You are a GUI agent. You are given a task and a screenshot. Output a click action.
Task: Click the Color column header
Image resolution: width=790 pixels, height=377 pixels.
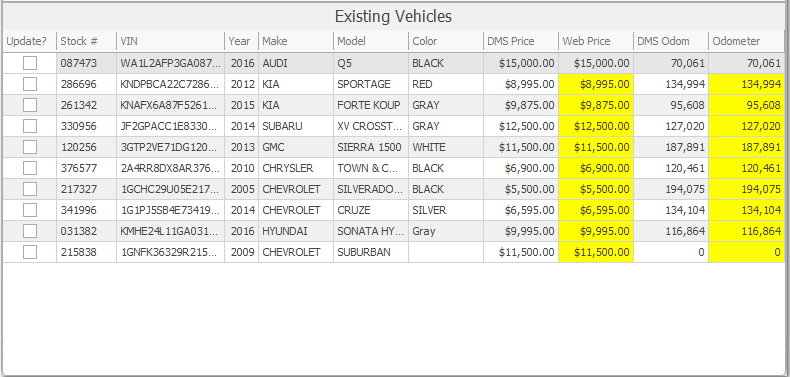pos(446,41)
